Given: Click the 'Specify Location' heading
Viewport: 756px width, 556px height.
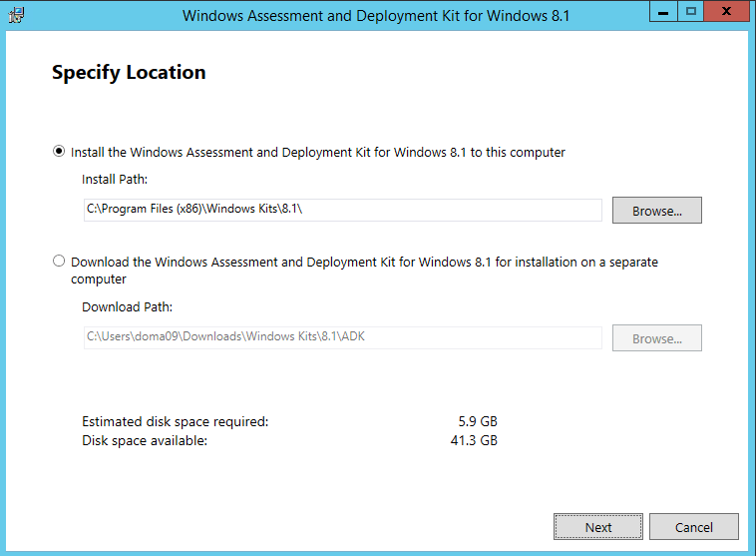Looking at the screenshot, I should coord(129,73).
